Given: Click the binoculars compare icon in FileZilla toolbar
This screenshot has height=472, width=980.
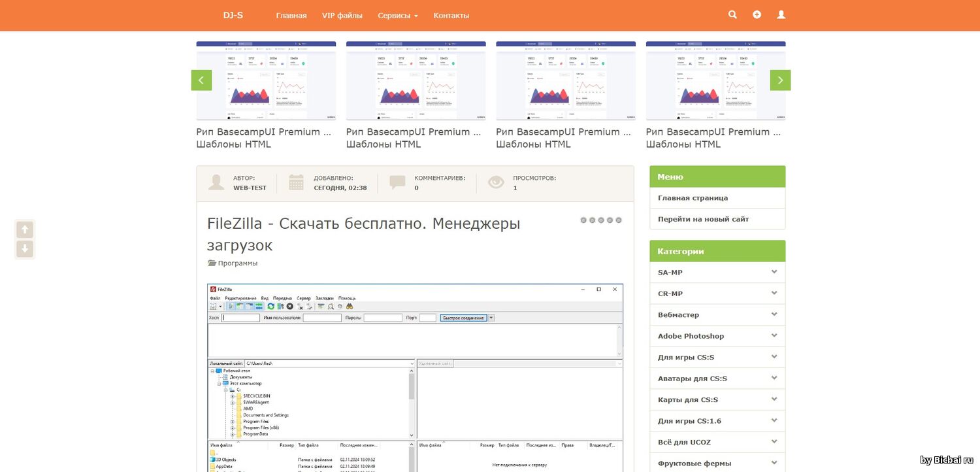Looking at the screenshot, I should coord(350,306).
